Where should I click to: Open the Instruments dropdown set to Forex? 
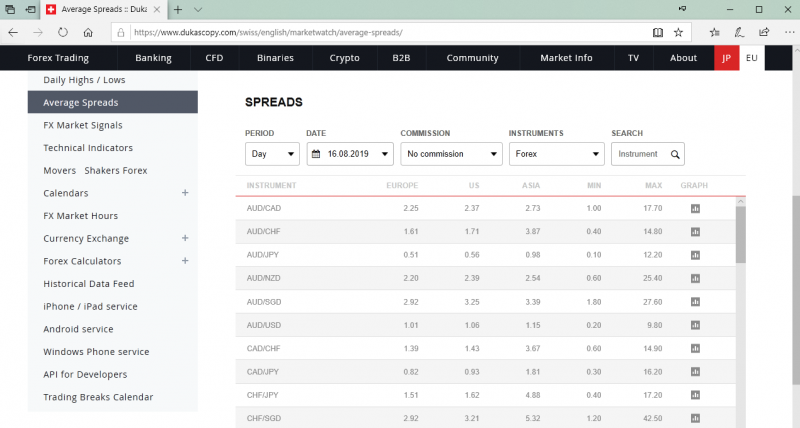(557, 154)
